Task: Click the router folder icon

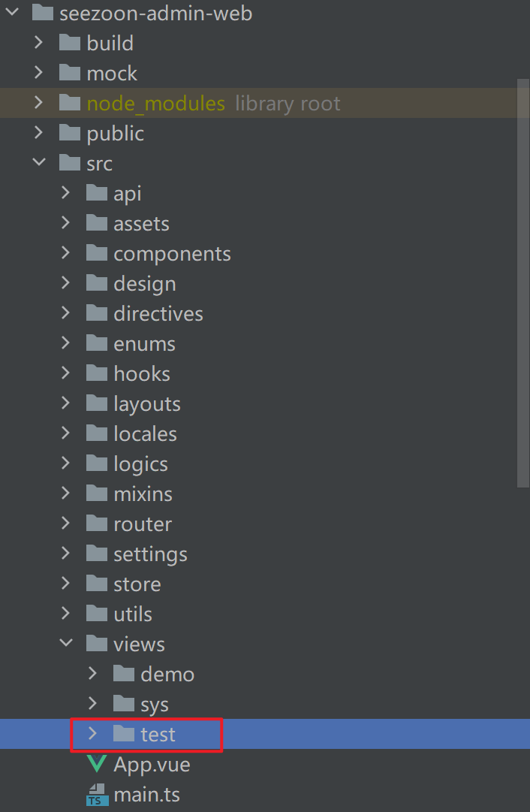Action: 97,524
